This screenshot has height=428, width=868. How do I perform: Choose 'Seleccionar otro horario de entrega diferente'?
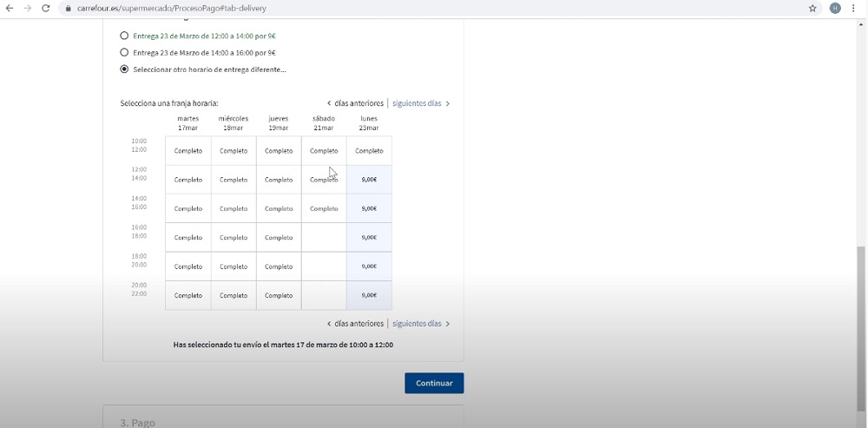[x=124, y=69]
